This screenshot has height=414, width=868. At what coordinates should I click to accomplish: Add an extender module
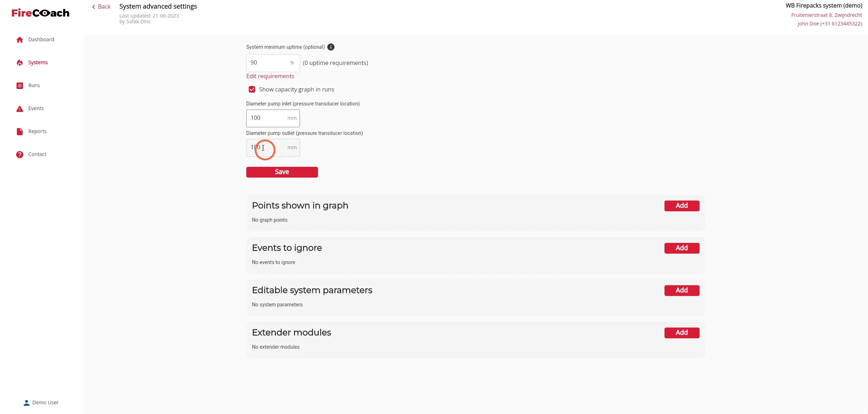tap(681, 333)
